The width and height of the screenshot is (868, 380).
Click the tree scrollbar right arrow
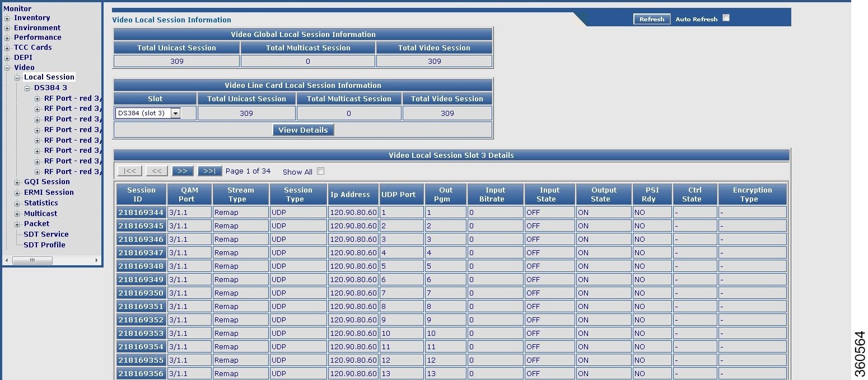click(96, 260)
